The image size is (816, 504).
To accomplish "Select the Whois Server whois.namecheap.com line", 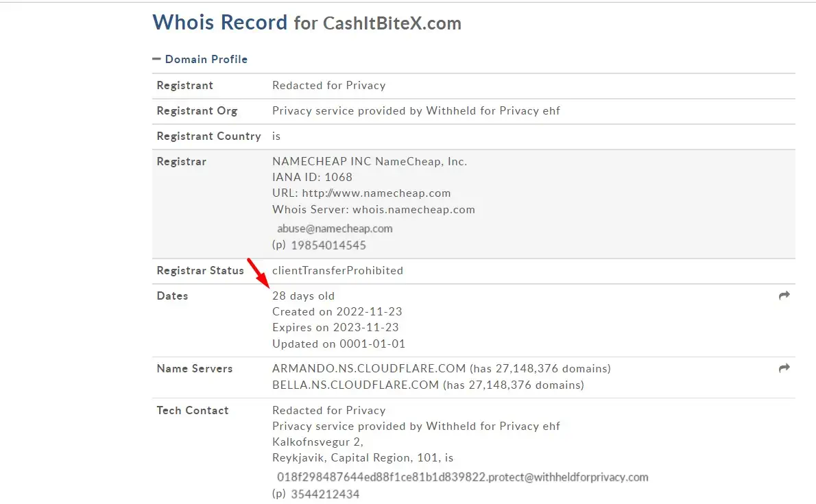I will (x=374, y=209).
